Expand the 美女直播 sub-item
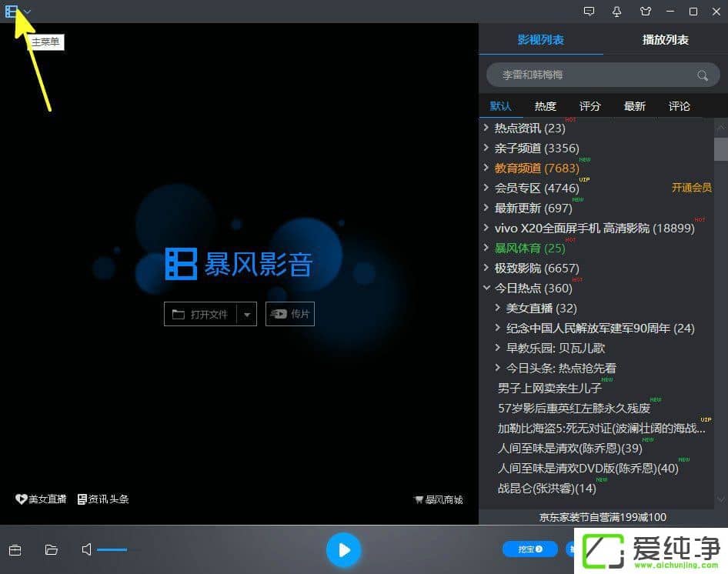 (x=498, y=308)
